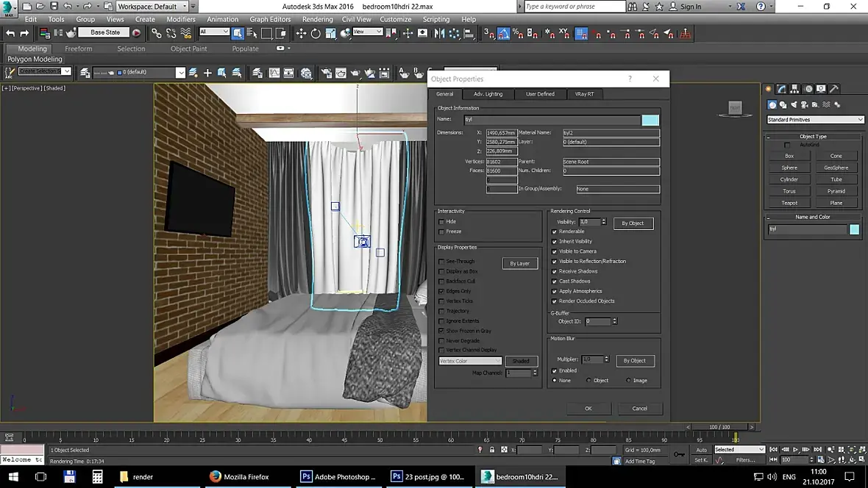Enable the See-Through checkbox
The width and height of the screenshot is (868, 488).
click(441, 262)
